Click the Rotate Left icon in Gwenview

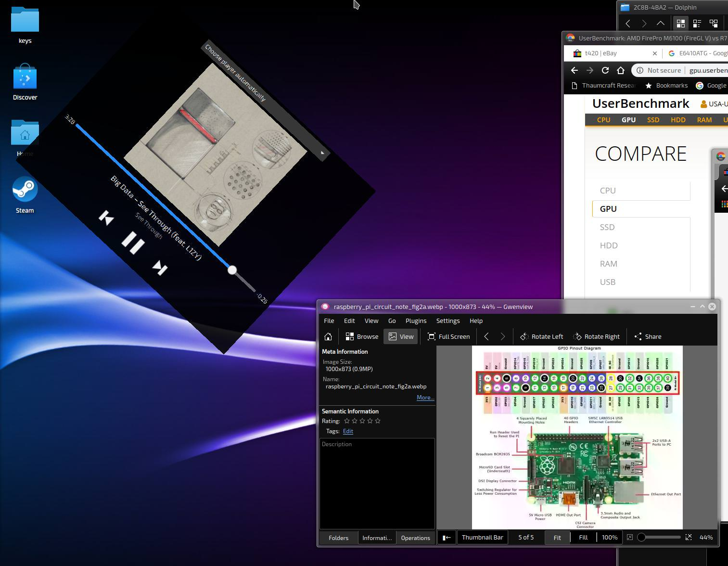(524, 337)
